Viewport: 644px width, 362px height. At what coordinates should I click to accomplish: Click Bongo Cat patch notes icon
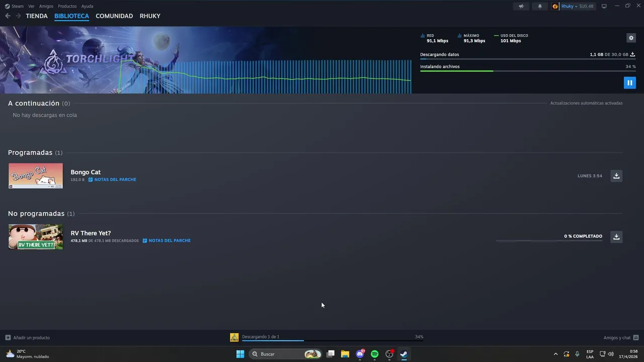(91, 179)
